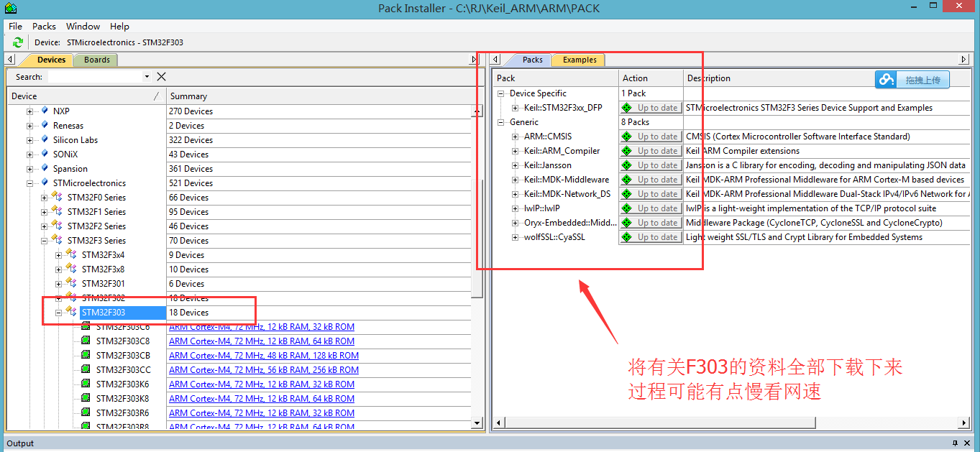This screenshot has width=980, height=452.
Task: Clear the search with the X icon
Action: point(161,77)
